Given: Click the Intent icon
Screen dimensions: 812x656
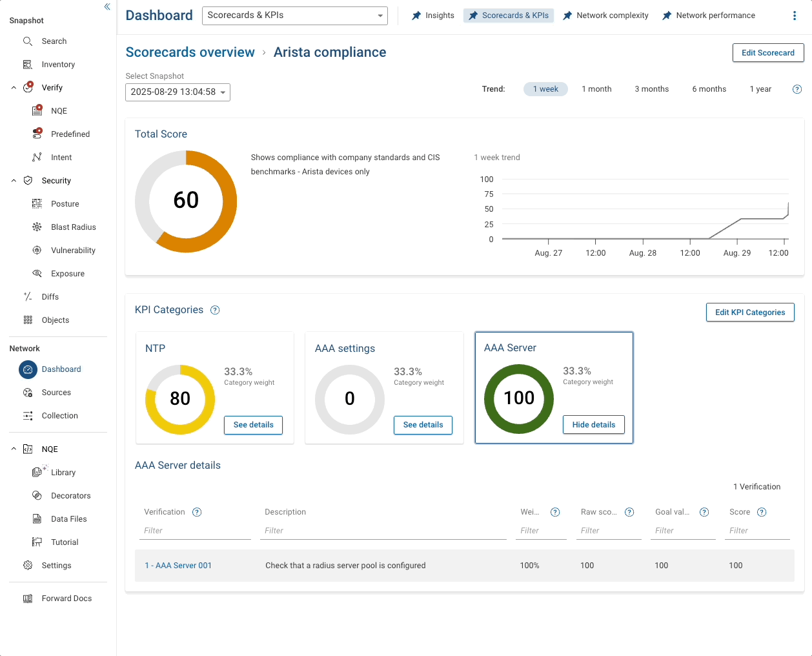Looking at the screenshot, I should 37,158.
